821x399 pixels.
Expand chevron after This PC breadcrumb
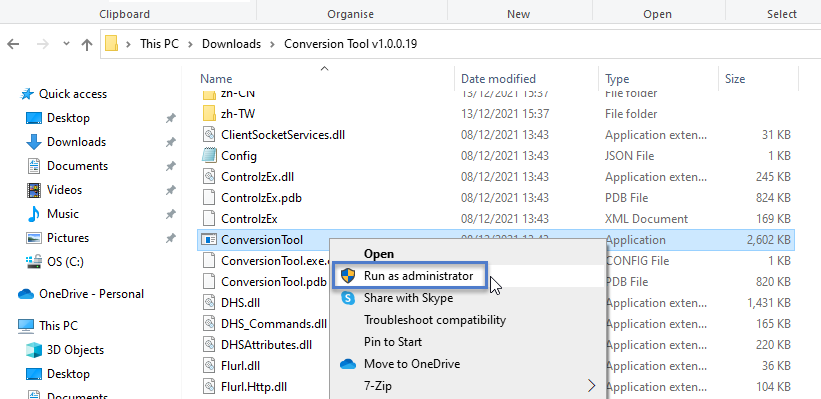click(x=191, y=44)
